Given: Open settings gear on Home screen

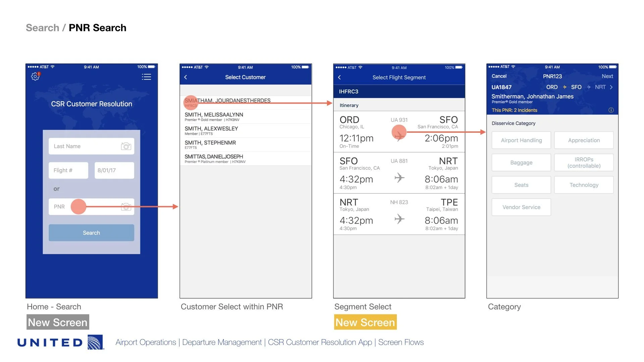Looking at the screenshot, I should [35, 76].
